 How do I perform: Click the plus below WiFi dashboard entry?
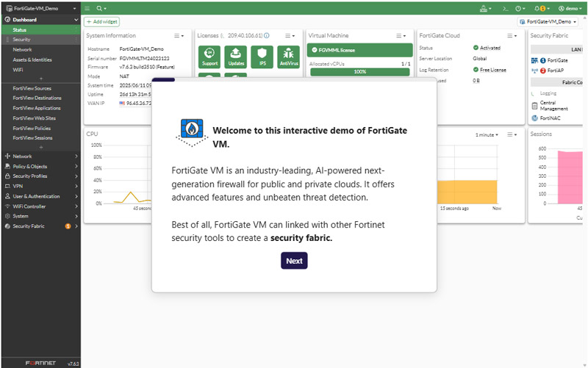coord(41,79)
